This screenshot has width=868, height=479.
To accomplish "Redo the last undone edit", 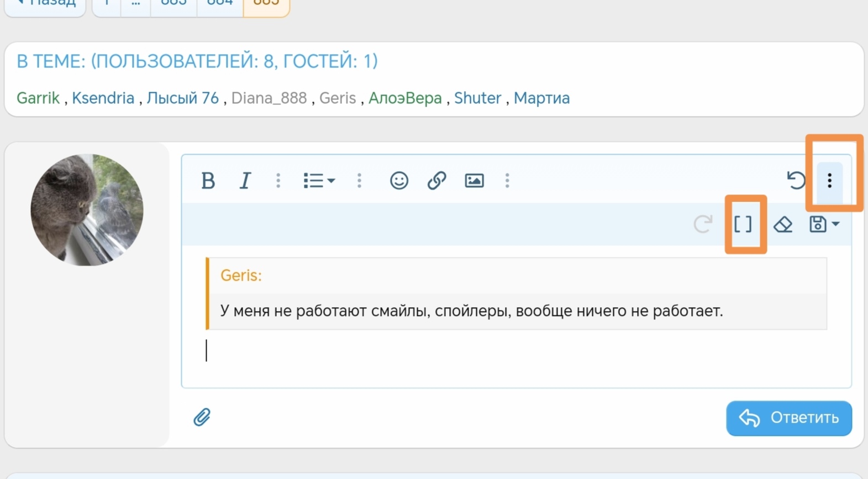I will 703,224.
